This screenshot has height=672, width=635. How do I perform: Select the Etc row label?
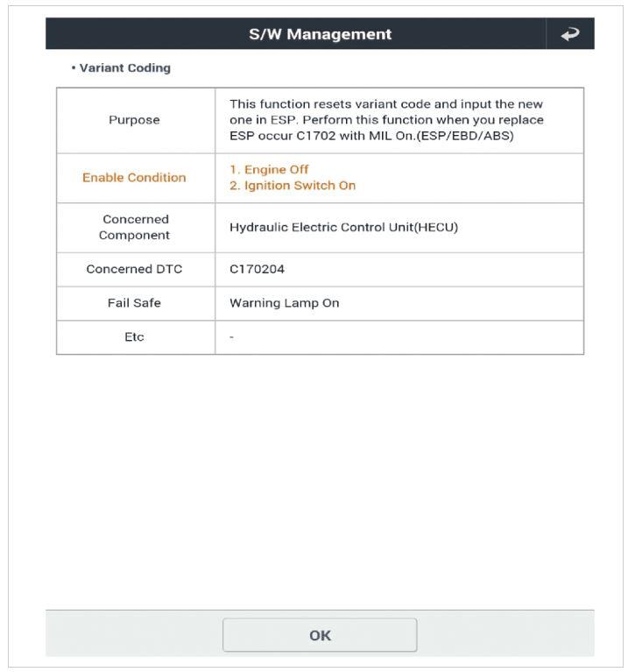click(x=134, y=337)
